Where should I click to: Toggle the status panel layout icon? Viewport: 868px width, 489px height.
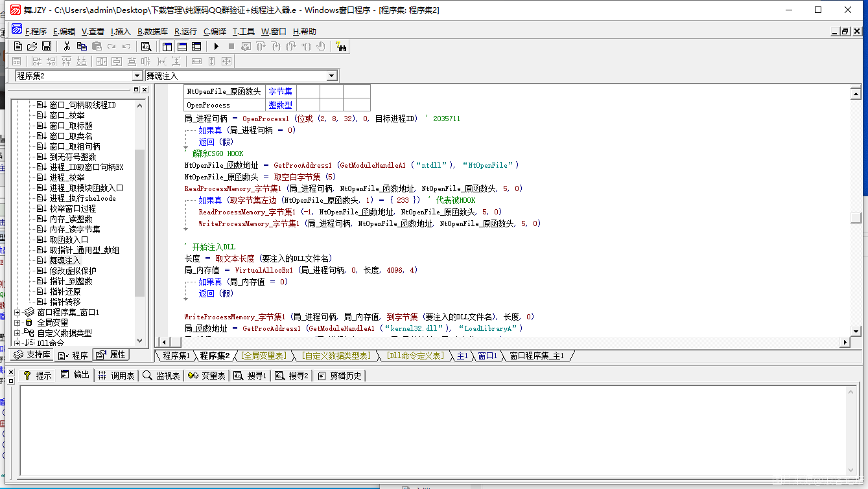pyautogui.click(x=182, y=46)
